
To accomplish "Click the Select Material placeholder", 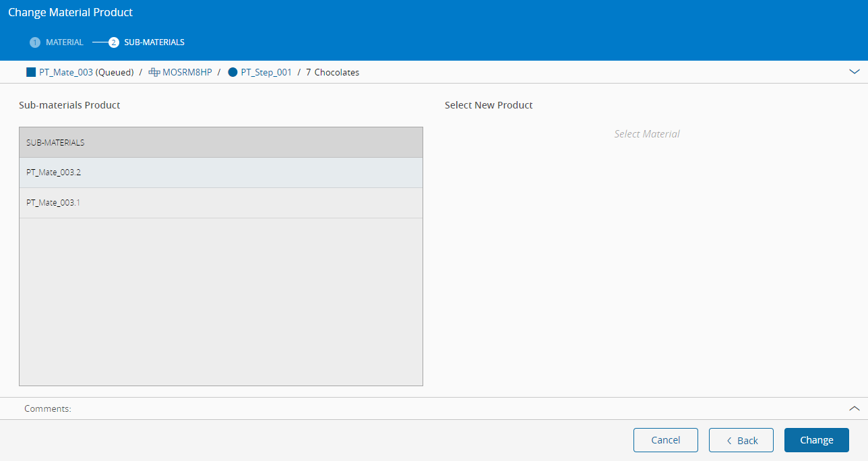I will 646,134.
